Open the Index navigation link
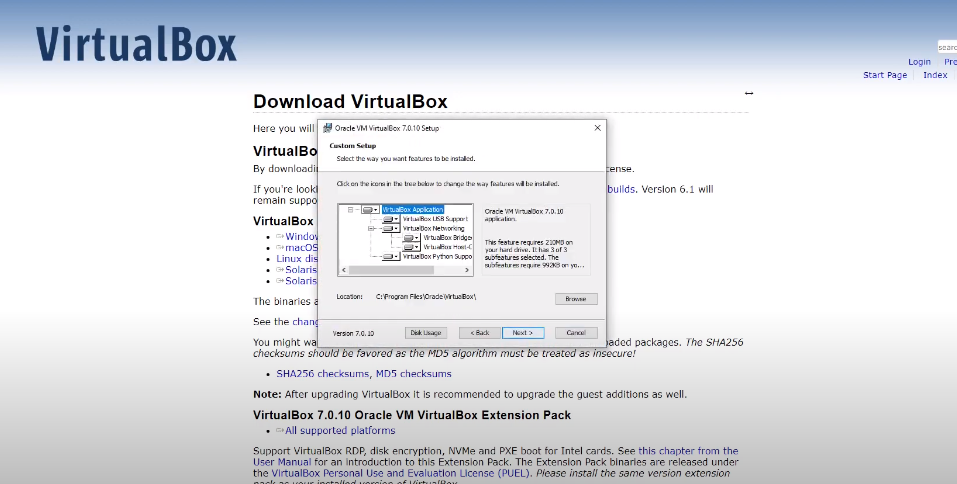Viewport: 957px width, 484px height. 935,75
